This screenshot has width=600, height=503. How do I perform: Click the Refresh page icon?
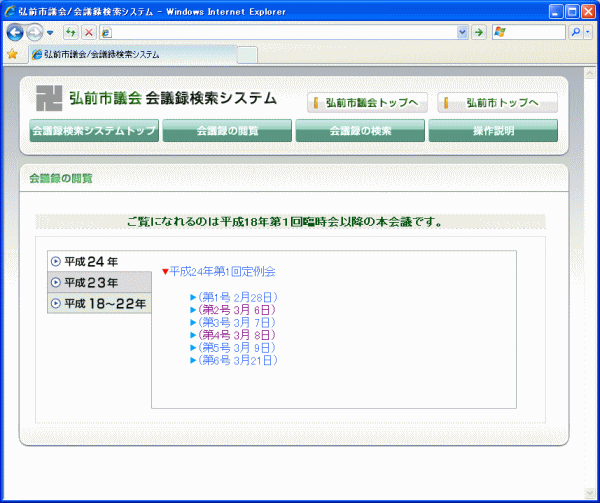71,33
